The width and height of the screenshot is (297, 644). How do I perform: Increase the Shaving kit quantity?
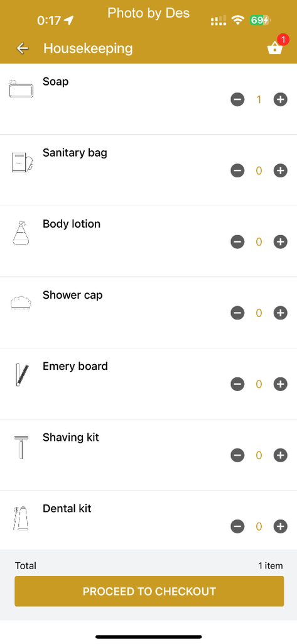pyautogui.click(x=281, y=455)
